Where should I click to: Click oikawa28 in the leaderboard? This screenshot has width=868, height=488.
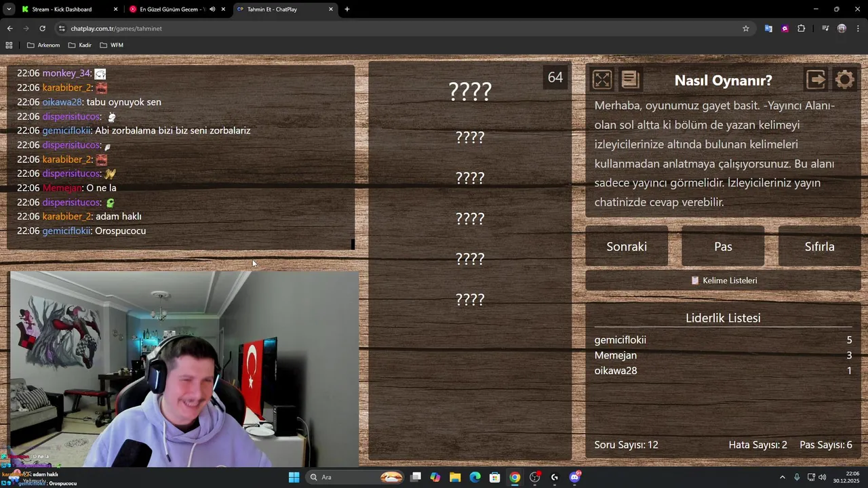[x=616, y=371]
